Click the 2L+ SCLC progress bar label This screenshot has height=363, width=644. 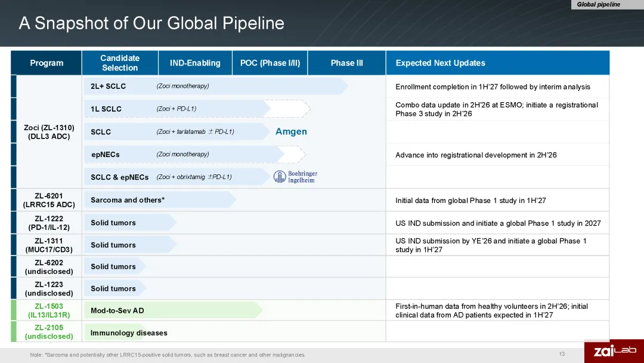[x=108, y=87]
